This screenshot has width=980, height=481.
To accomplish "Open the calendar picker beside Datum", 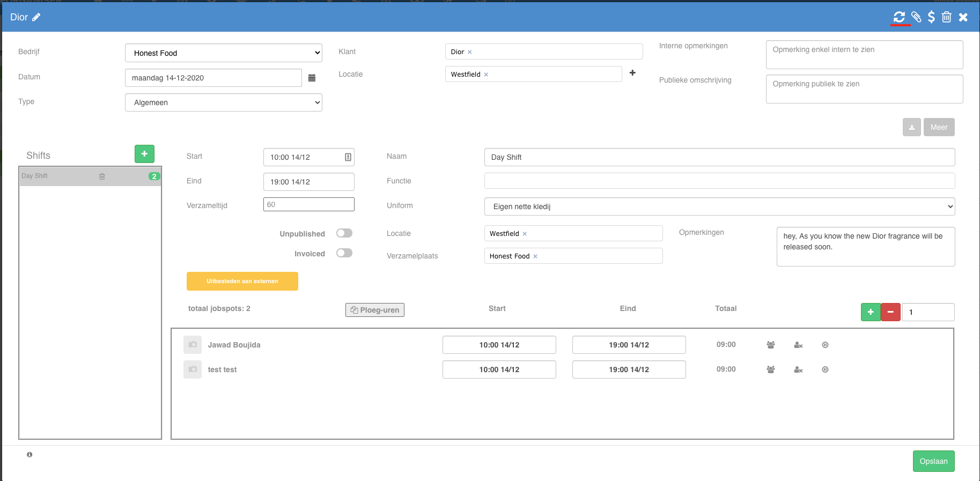I will [312, 78].
